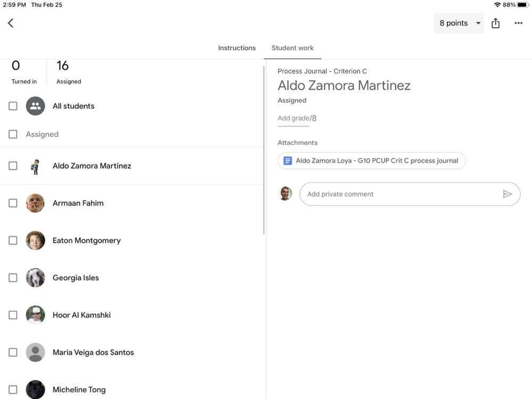Select student name Armaan Fahim

click(x=78, y=203)
